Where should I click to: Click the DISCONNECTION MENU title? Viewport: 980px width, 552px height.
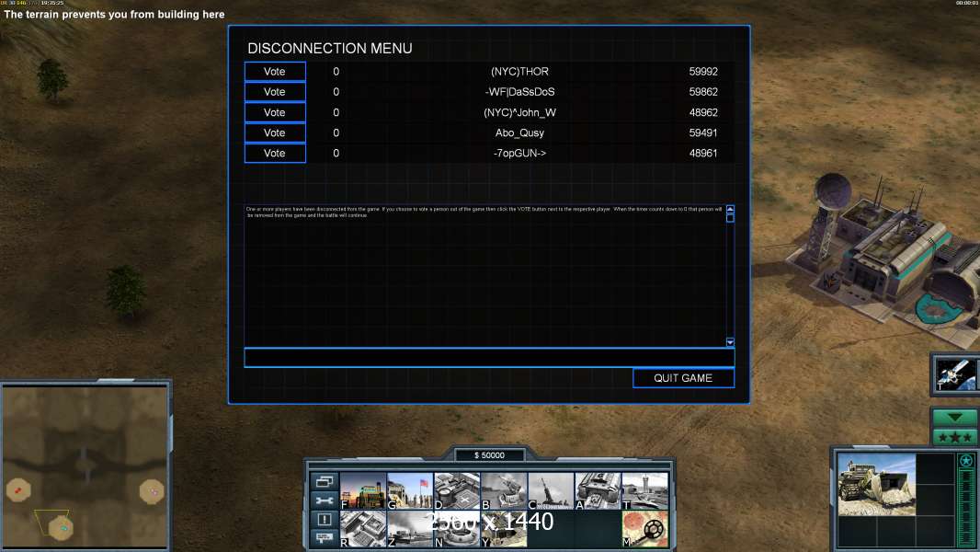[330, 48]
